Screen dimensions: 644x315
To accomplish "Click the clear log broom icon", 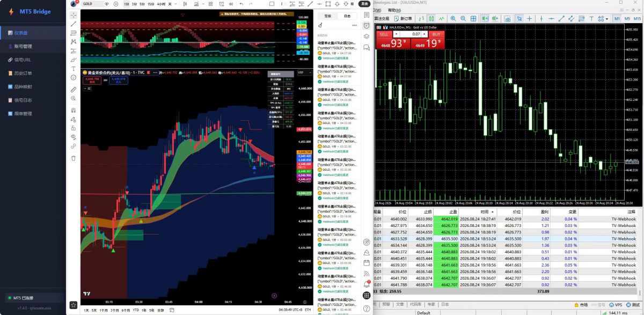I will point(320,25).
